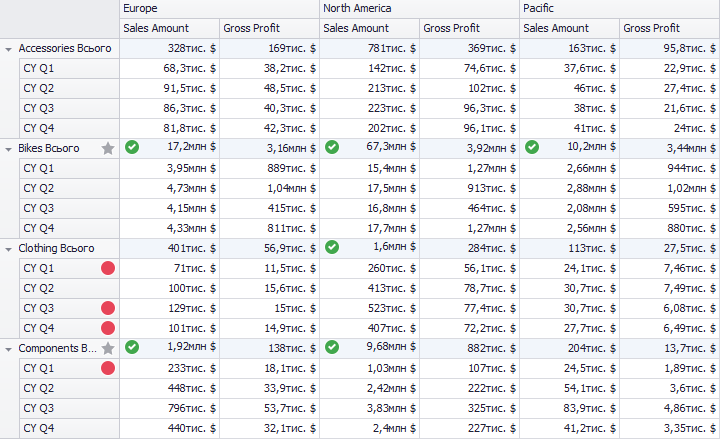Click green check in Bikes Pacific Sales Amount

(532, 147)
